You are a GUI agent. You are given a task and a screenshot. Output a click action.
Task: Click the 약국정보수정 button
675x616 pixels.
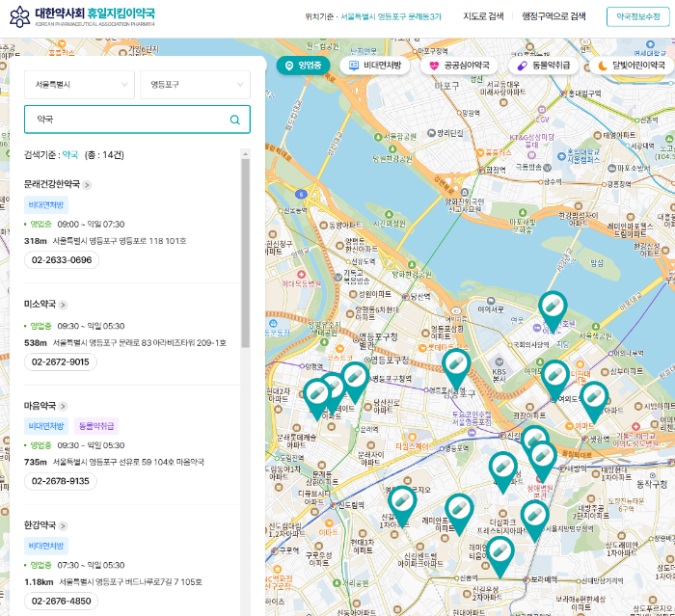tap(638, 16)
